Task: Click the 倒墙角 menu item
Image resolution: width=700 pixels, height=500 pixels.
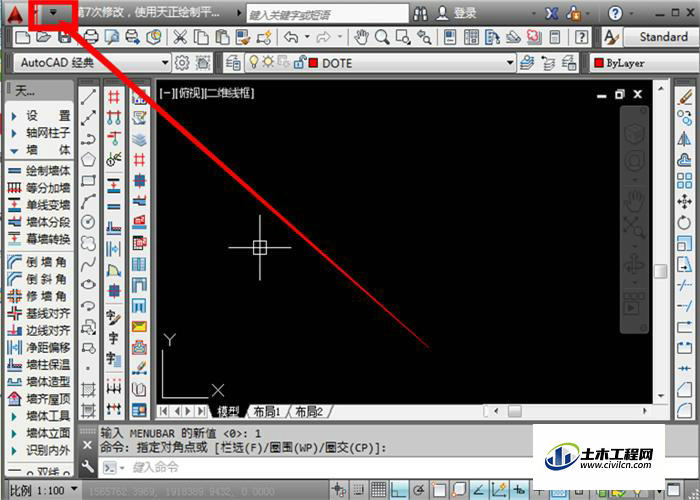Action: coord(40,262)
